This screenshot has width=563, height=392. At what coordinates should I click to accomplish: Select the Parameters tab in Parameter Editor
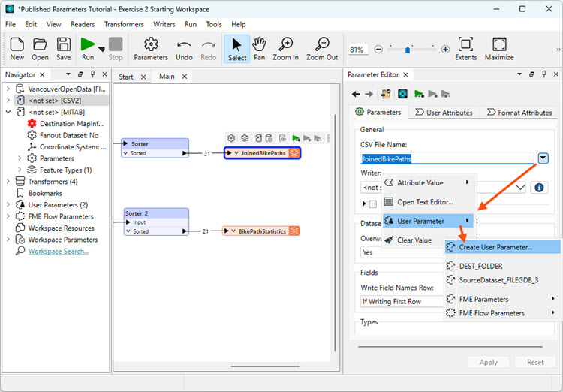tap(378, 112)
